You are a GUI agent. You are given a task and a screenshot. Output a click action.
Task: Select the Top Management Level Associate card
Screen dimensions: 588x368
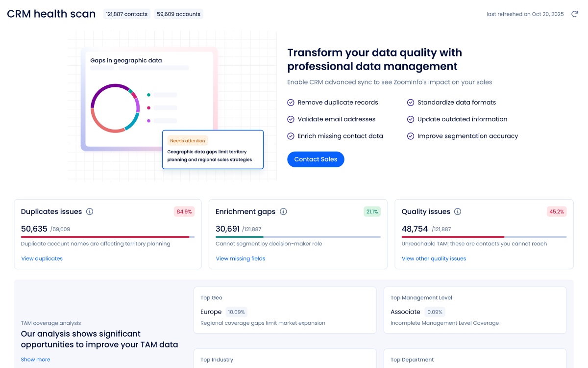pyautogui.click(x=475, y=310)
